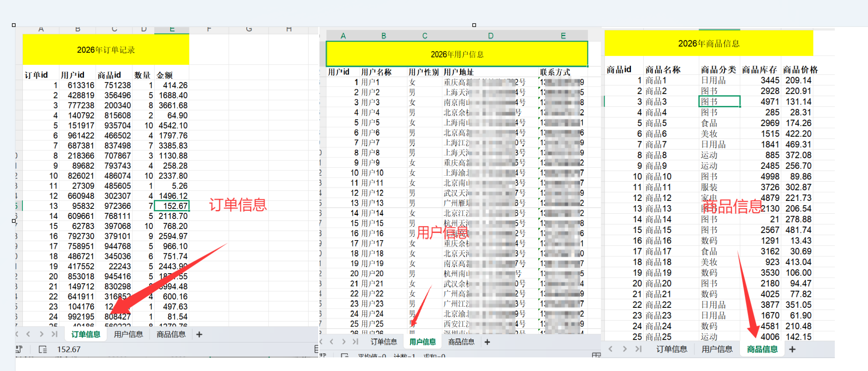The height and width of the screenshot is (371, 868).
Task: Select amount cell 1688.40
Action: click(x=172, y=95)
